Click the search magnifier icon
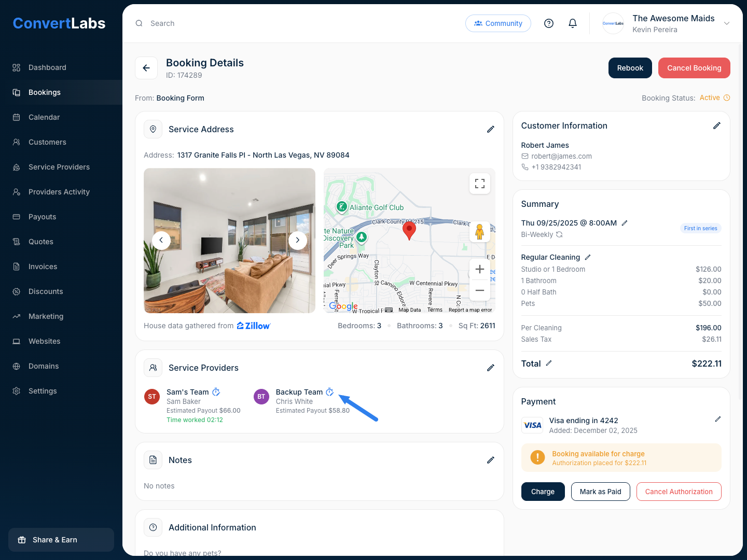747x560 pixels. point(139,23)
